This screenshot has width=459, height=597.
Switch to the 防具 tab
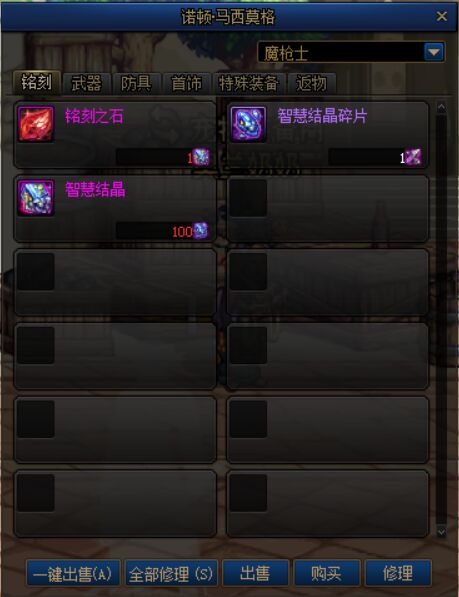point(136,83)
